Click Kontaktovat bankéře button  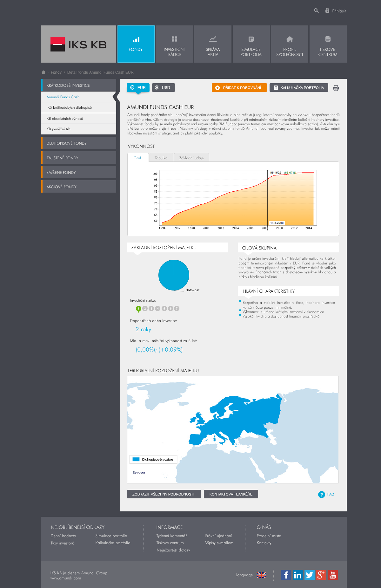click(231, 494)
